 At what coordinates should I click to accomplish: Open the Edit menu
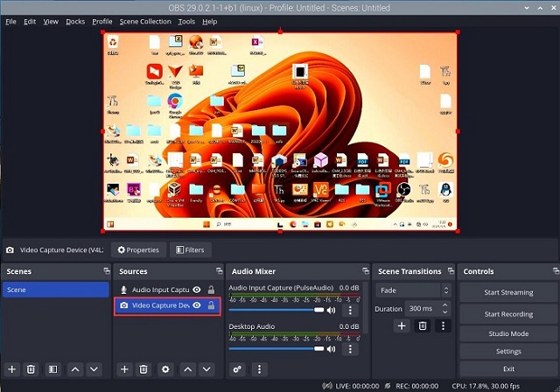point(30,21)
